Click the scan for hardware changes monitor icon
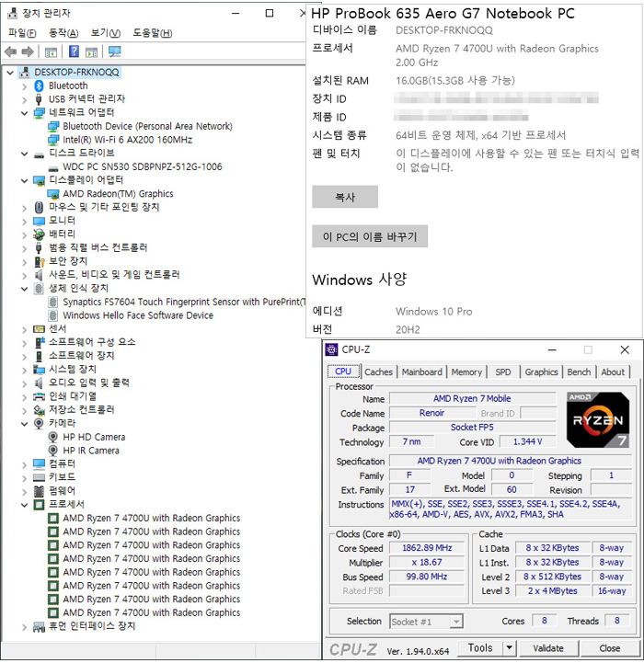The width and height of the screenshot is (644, 663). 115,51
